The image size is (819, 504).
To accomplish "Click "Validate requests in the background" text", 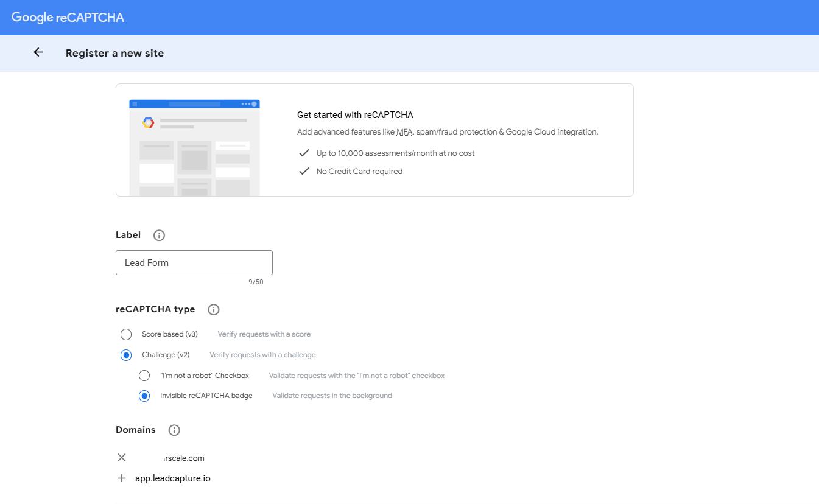I will tap(332, 396).
